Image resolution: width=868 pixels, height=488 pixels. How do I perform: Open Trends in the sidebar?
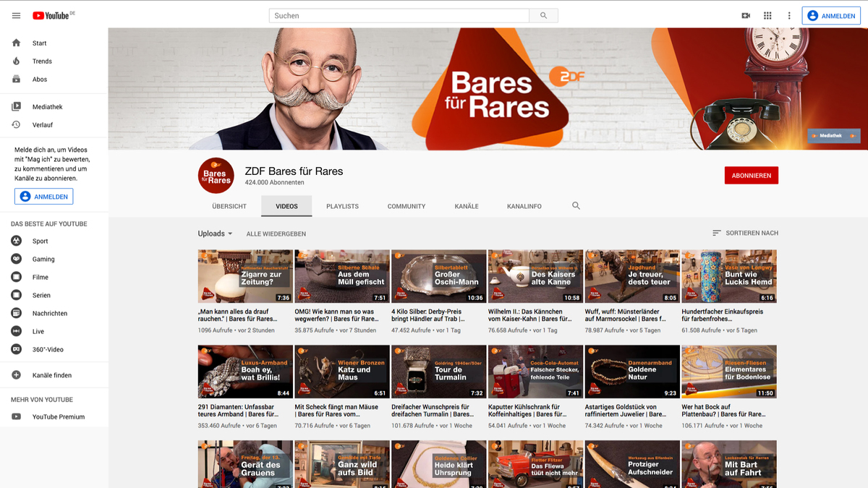click(x=42, y=61)
